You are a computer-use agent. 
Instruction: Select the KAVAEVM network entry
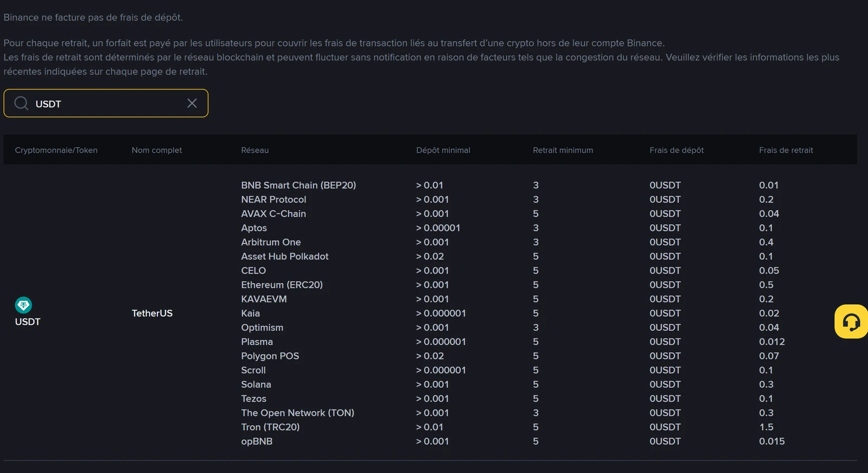point(264,299)
